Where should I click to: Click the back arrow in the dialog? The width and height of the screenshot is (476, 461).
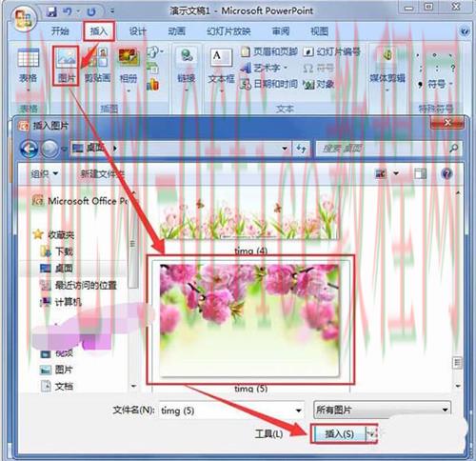tap(29, 149)
